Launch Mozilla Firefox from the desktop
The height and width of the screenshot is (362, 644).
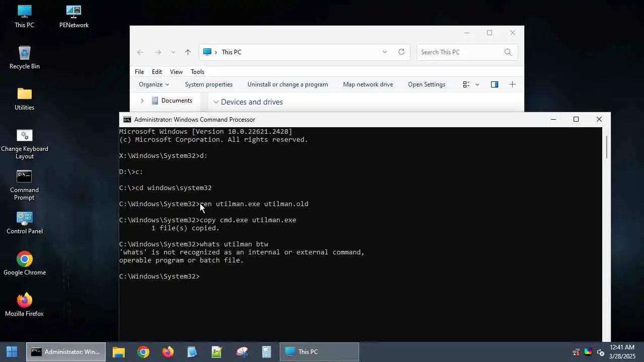click(x=24, y=305)
